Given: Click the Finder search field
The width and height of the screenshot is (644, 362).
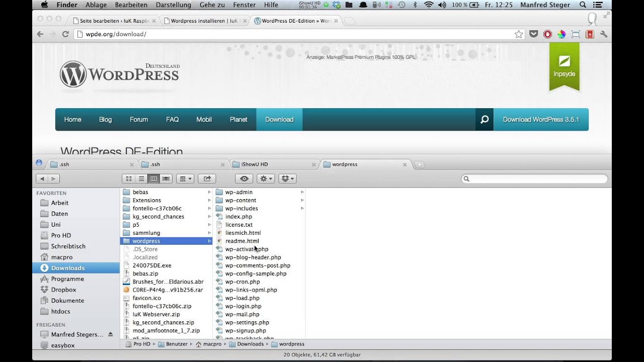Looking at the screenshot, I should pyautogui.click(x=534, y=178).
